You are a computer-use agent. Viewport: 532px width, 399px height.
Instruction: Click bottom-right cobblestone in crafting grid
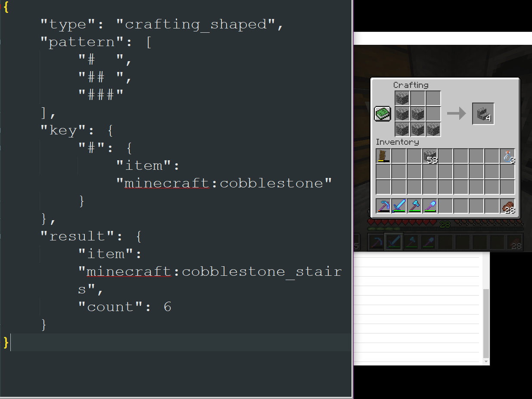coord(433,129)
